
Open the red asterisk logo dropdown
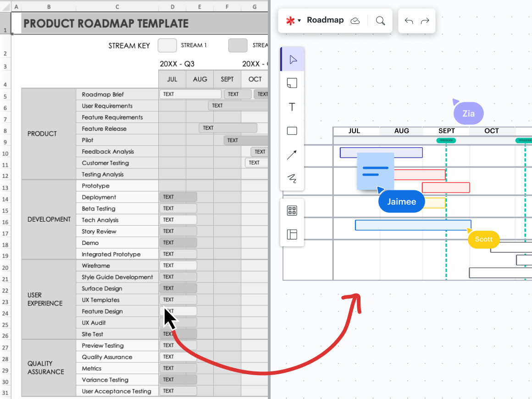[x=293, y=21]
